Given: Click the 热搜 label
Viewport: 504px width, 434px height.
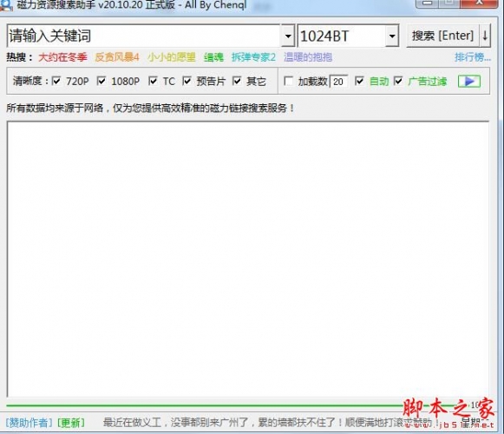Looking at the screenshot, I should (19, 57).
